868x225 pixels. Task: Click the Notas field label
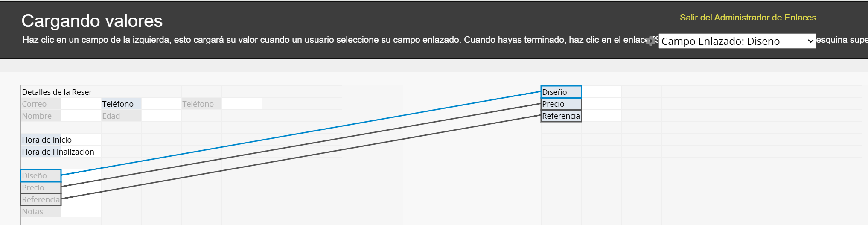[x=41, y=211]
